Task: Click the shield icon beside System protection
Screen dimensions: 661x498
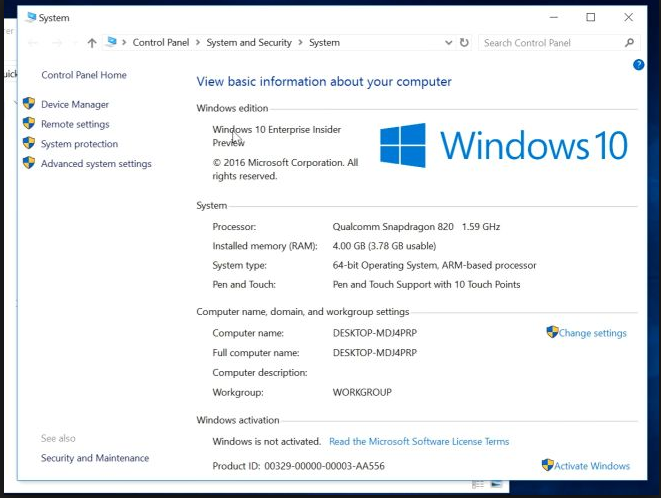Action: pyautogui.click(x=29, y=143)
